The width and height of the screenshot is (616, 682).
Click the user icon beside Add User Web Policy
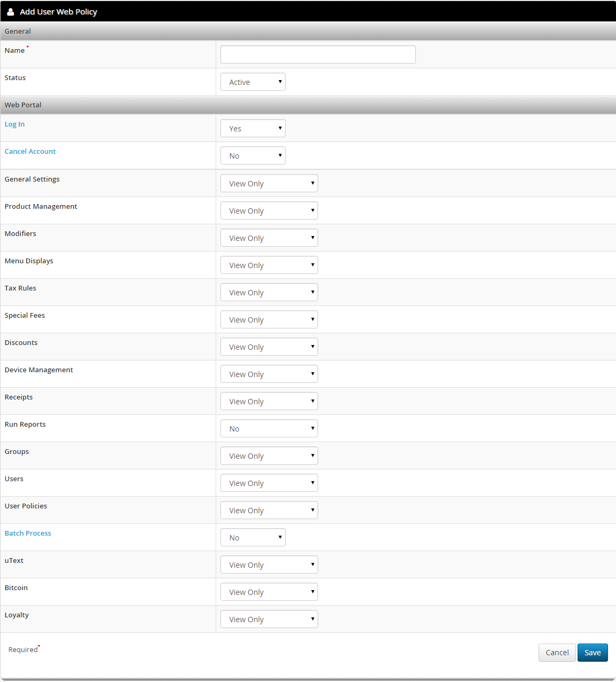(x=11, y=11)
